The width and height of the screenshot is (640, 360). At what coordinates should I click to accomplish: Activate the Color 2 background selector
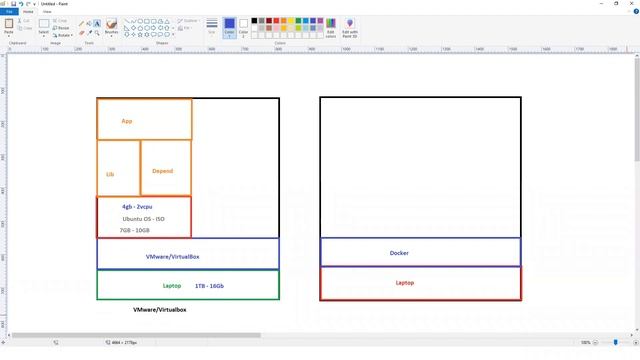click(243, 28)
